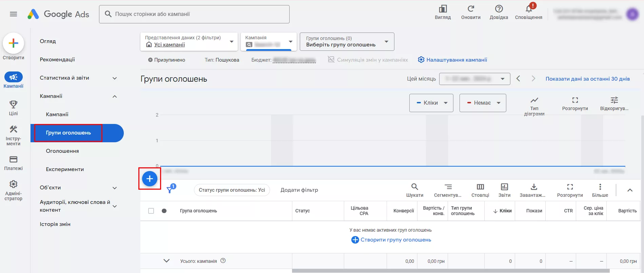This screenshot has height=273, width=644.
Task: Click search field Пошук сторінки або кампанії
Action: click(194, 14)
